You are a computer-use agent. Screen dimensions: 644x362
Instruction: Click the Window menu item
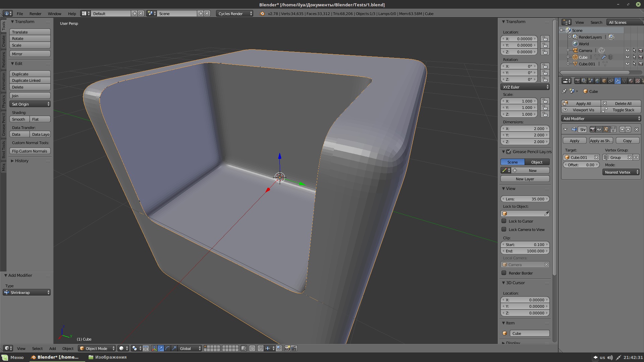click(x=54, y=13)
